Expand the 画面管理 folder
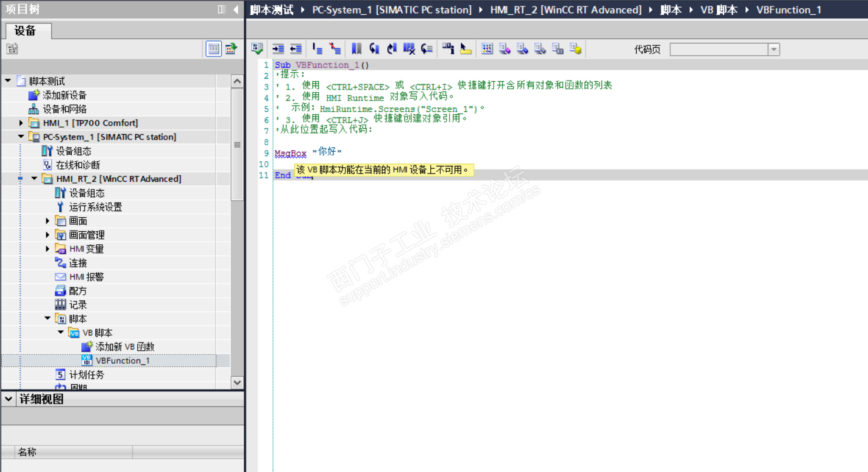This screenshot has height=472, width=868. click(48, 235)
